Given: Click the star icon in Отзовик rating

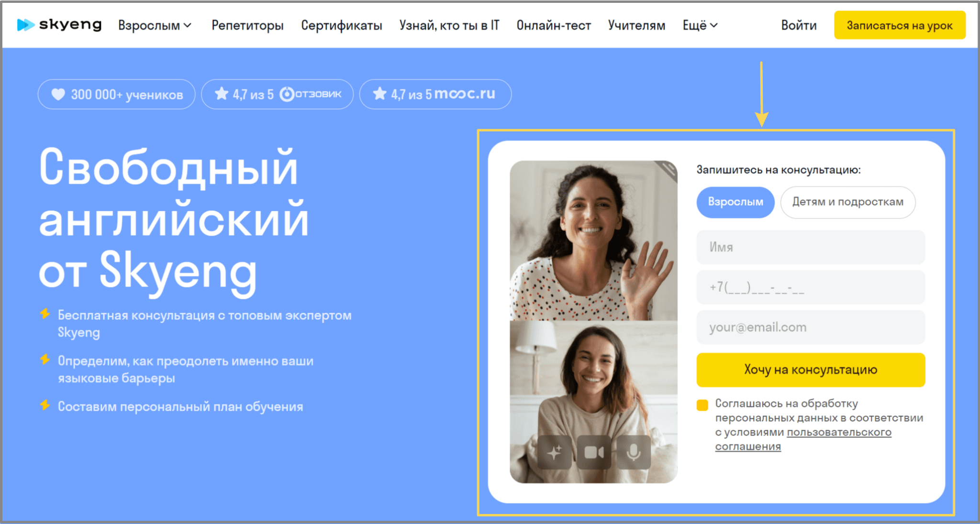Looking at the screenshot, I should [222, 94].
